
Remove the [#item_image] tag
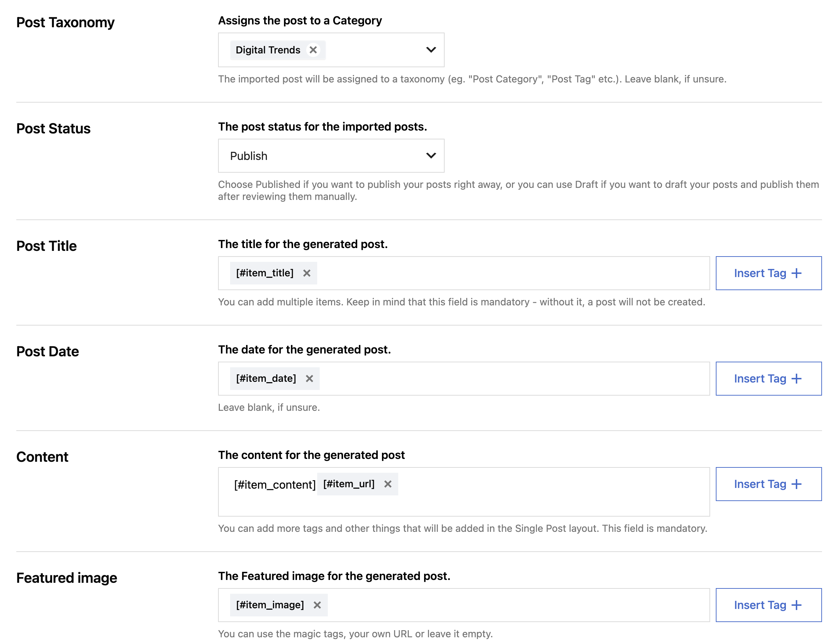(317, 604)
